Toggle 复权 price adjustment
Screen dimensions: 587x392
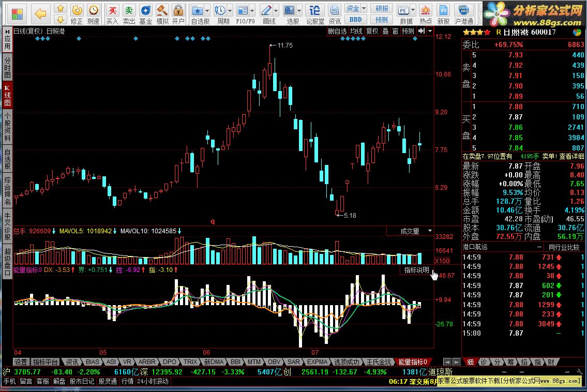click(372, 31)
